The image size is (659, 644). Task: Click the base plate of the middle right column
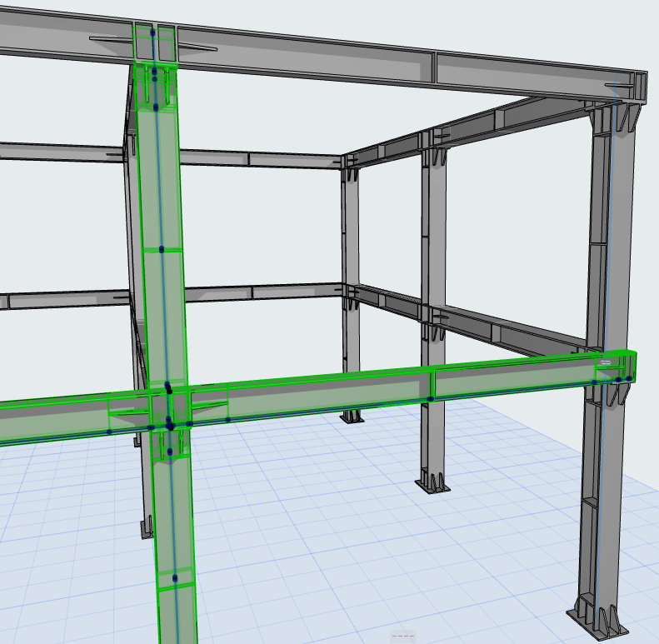coord(433,487)
